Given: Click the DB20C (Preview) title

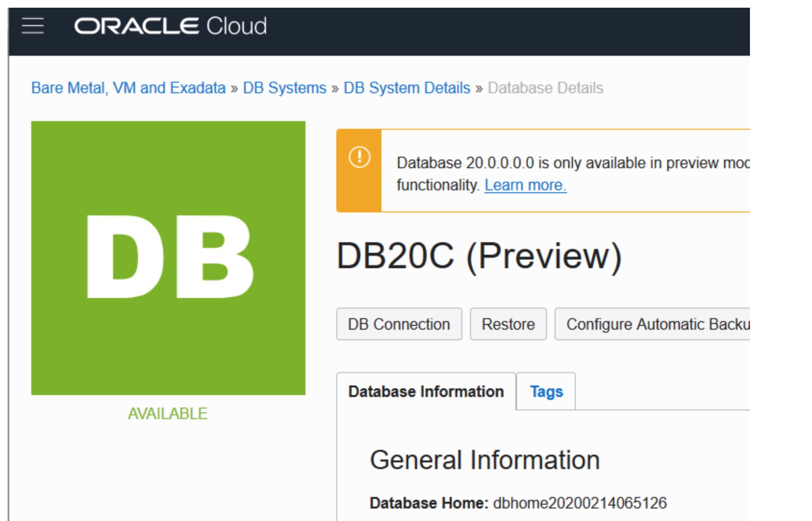Looking at the screenshot, I should pyautogui.click(x=480, y=256).
